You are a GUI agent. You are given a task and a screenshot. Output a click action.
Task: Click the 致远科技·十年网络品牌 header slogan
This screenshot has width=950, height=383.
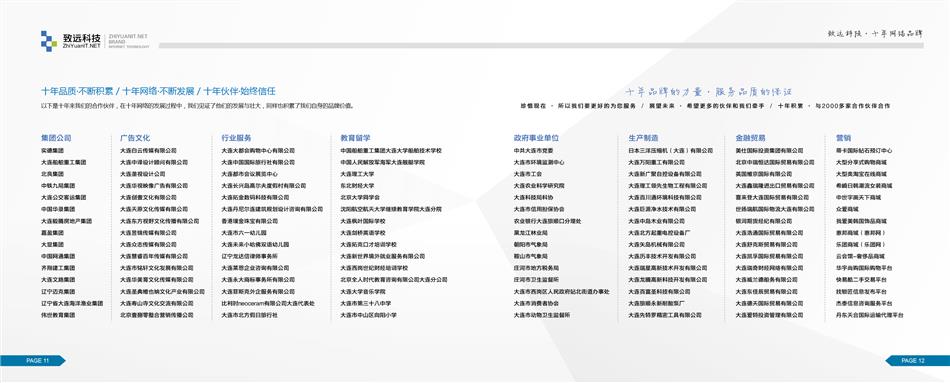pyautogui.click(x=875, y=34)
